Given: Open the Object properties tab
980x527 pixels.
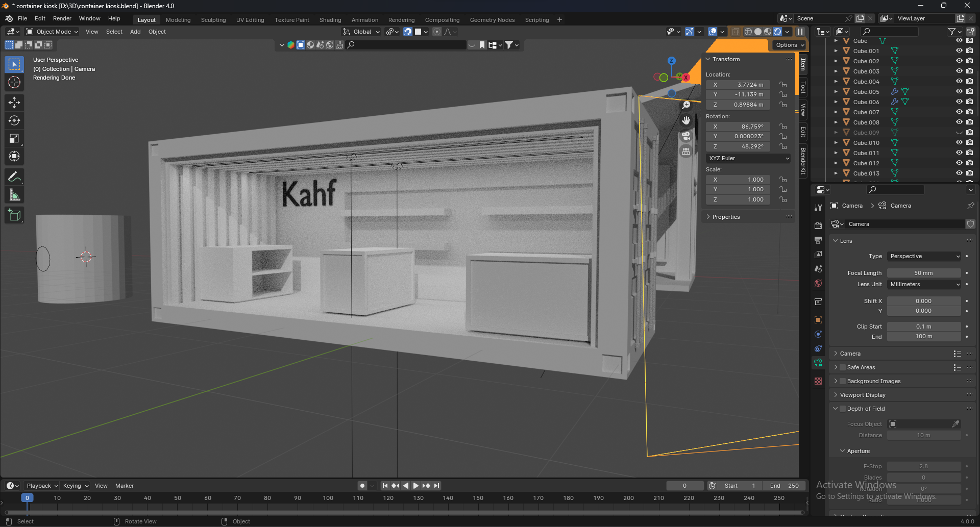Looking at the screenshot, I should [818, 320].
